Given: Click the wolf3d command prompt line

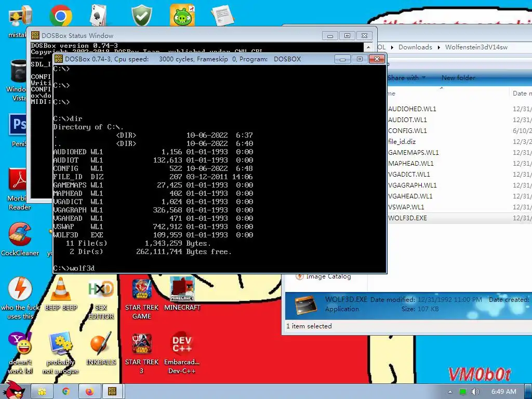Looking at the screenshot, I should pyautogui.click(x=74, y=268).
